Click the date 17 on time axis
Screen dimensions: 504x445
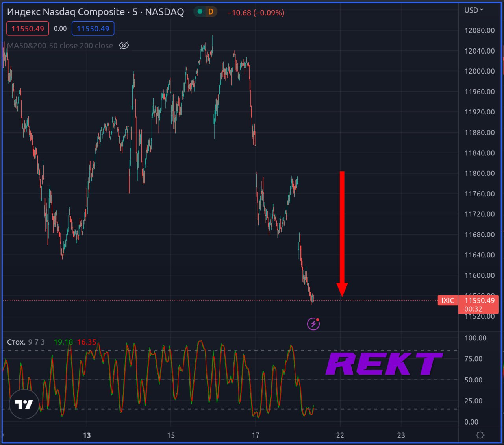tap(256, 435)
